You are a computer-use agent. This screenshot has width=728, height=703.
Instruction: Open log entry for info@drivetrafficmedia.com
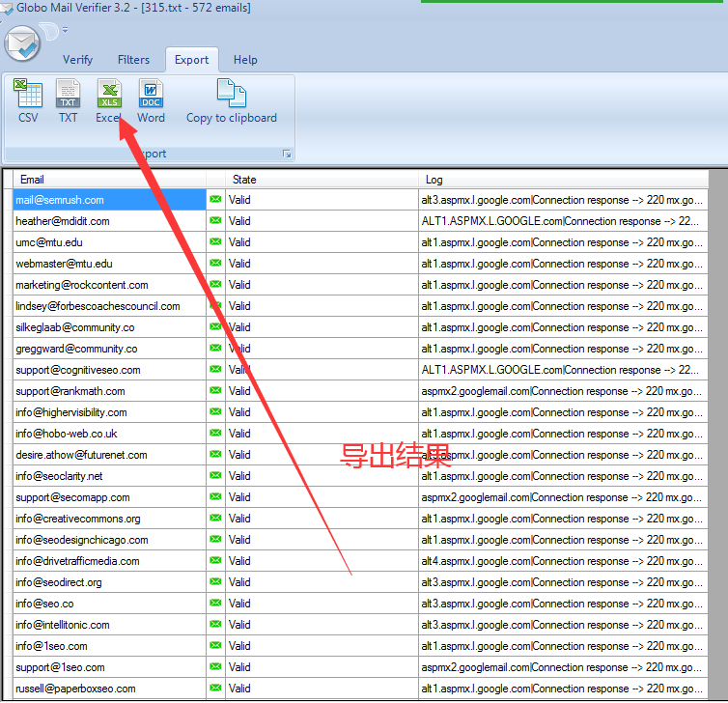point(563,561)
